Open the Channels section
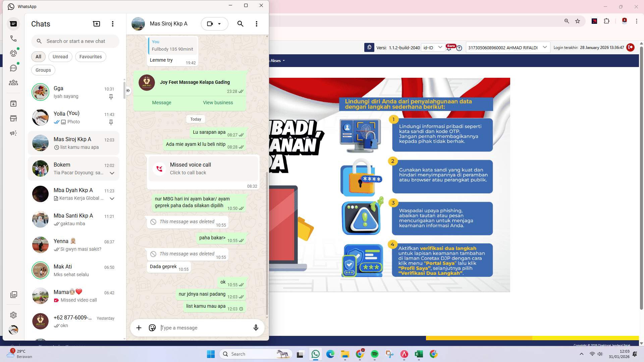The height and width of the screenshot is (362, 644). (x=13, y=68)
